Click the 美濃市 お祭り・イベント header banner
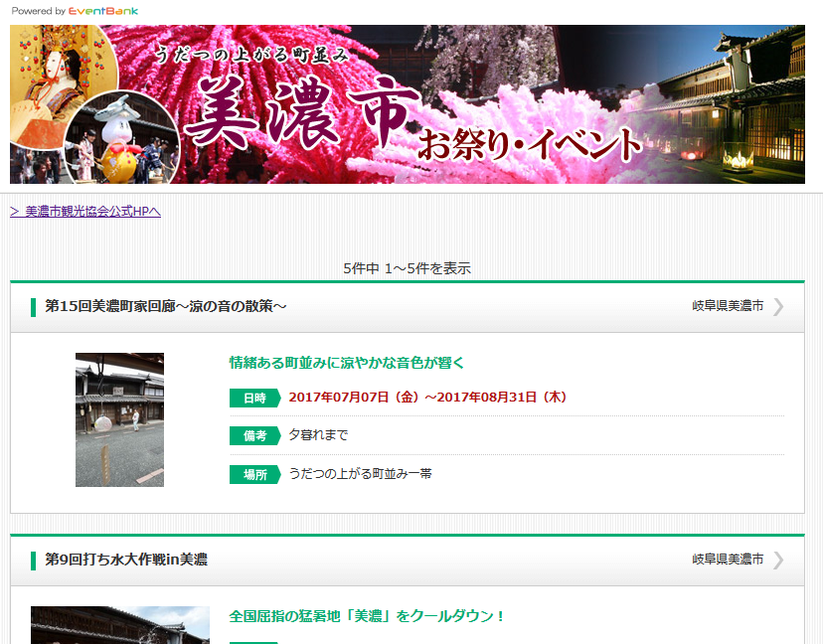 408,104
